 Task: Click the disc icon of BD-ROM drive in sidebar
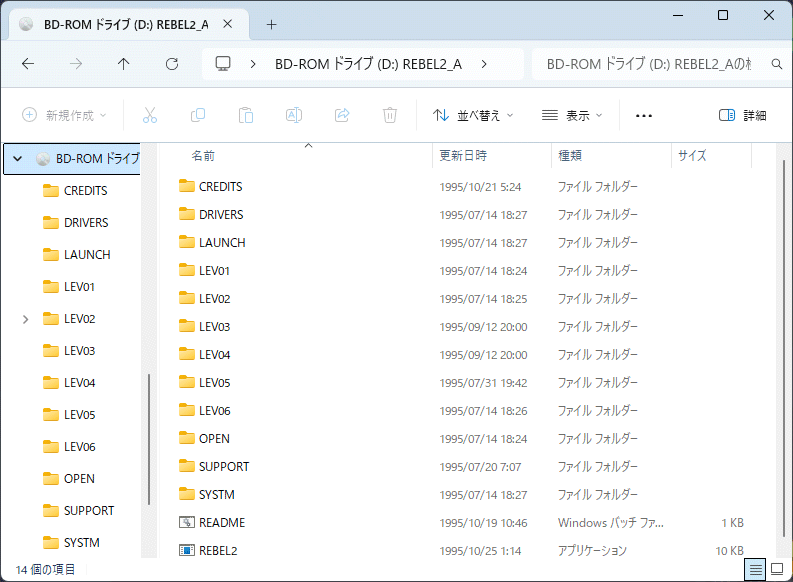[x=43, y=159]
